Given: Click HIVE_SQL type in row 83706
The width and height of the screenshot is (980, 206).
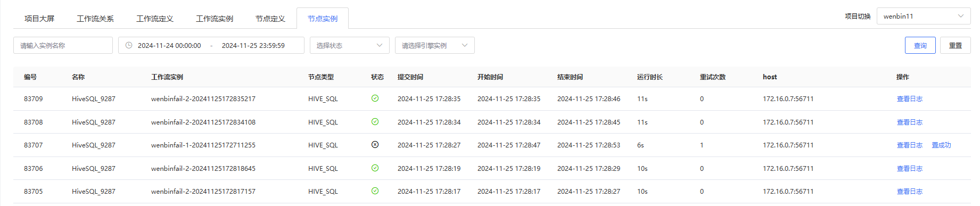Looking at the screenshot, I should coord(323,169).
